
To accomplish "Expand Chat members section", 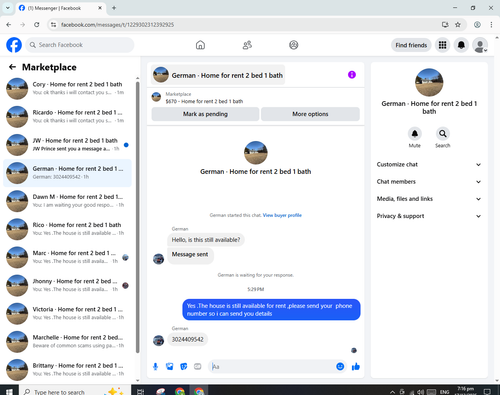I will click(429, 182).
